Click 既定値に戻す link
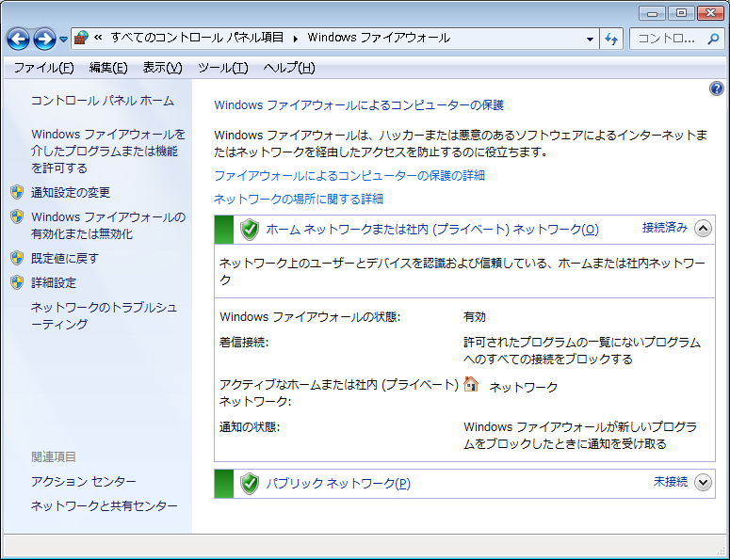Image resolution: width=730 pixels, height=560 pixels. click(65, 259)
